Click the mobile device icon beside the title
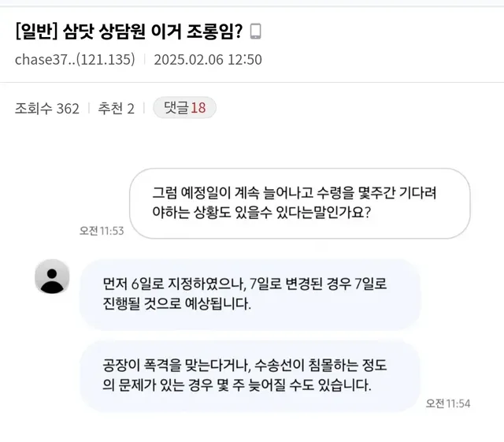504x442 pixels. (255, 32)
